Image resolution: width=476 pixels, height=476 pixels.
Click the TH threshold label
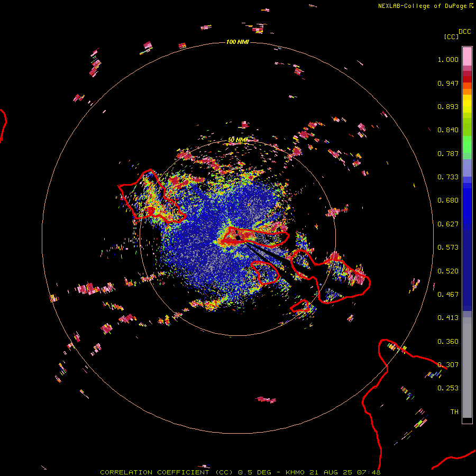[454, 412]
